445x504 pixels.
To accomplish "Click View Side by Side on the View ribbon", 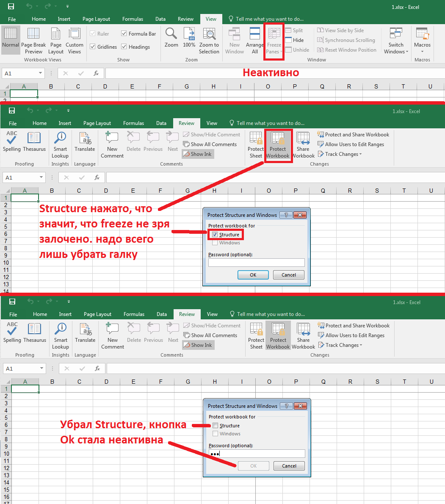I will (340, 30).
